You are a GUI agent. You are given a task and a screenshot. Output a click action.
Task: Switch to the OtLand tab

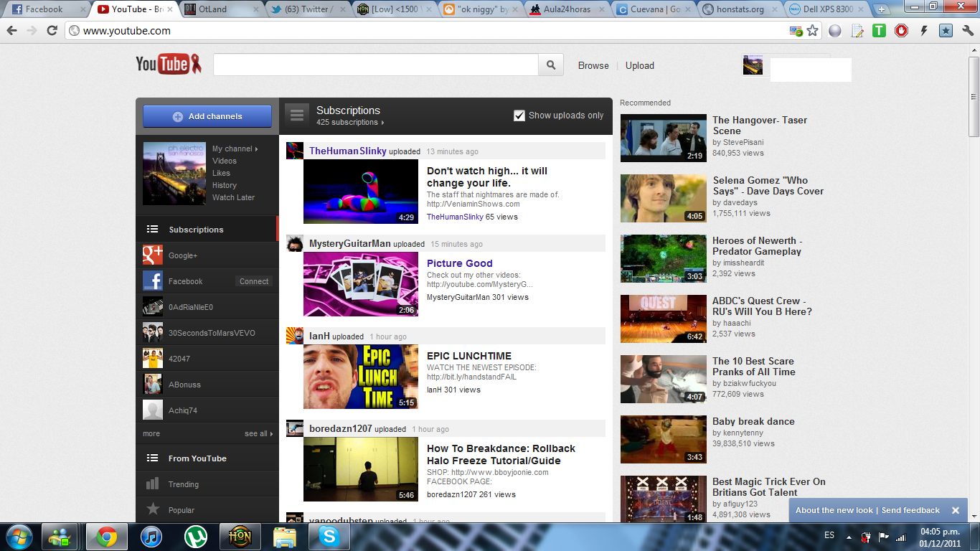coord(220,9)
